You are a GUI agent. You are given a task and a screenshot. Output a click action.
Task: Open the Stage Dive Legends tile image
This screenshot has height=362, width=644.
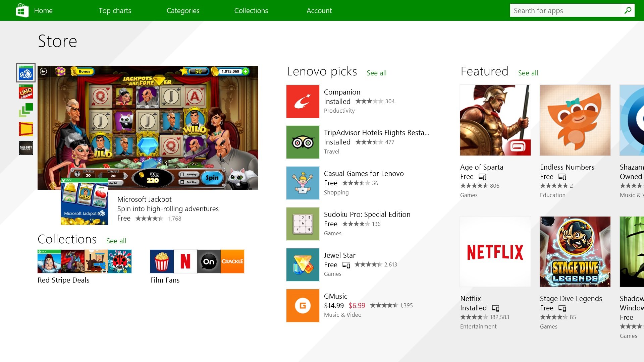pos(575,252)
